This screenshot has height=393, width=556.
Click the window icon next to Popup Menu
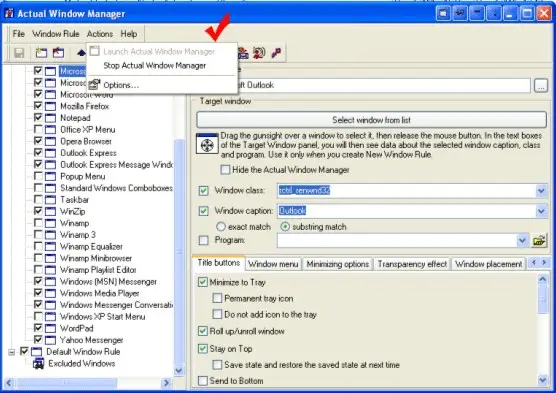click(x=50, y=176)
